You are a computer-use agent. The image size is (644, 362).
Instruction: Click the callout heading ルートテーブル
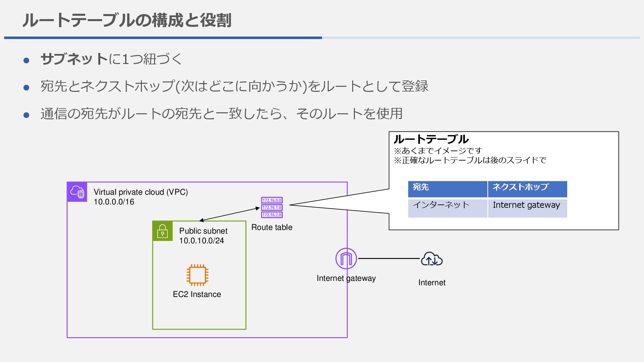(x=431, y=139)
